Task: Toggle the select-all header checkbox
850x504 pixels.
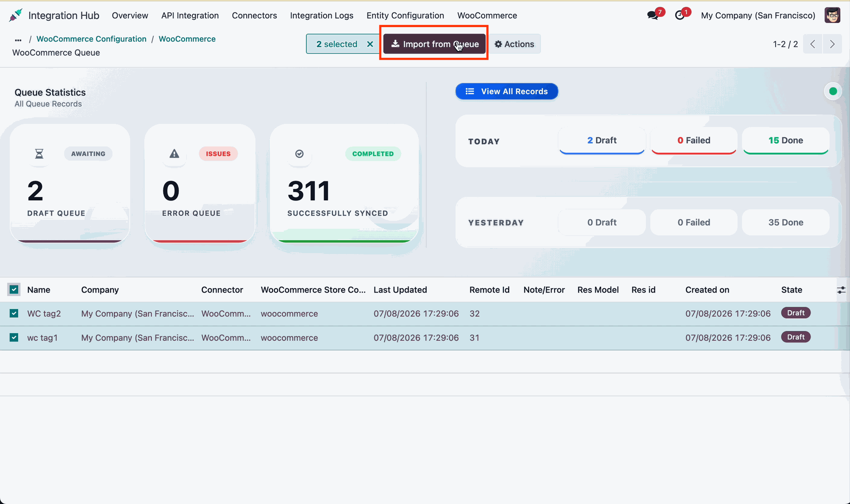Action: (14, 289)
